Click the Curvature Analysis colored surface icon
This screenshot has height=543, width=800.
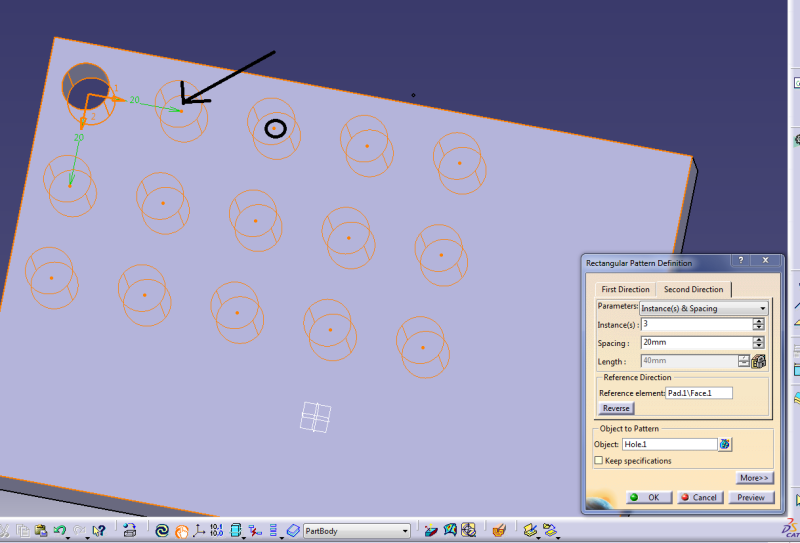point(450,529)
